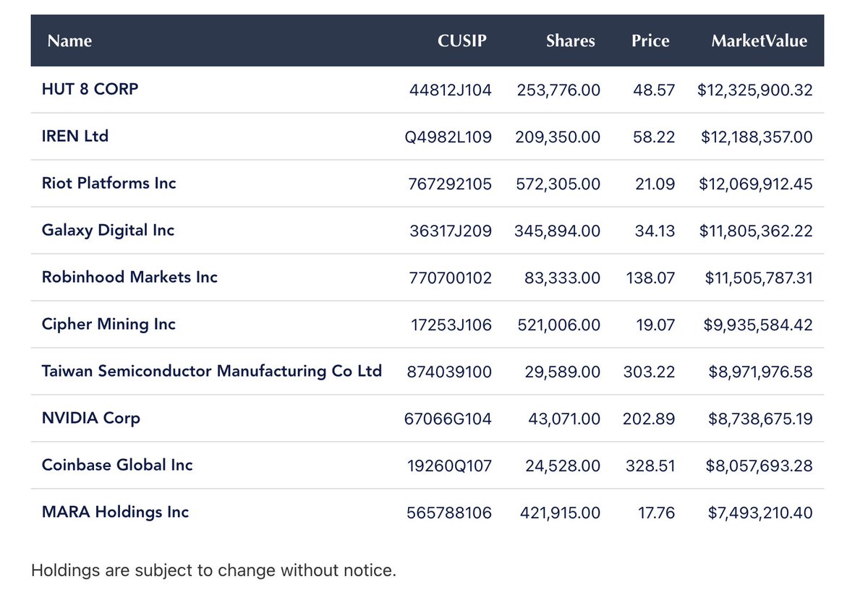The height and width of the screenshot is (595, 868).
Task: Click shares value 345,894.00
Action: 557,231
